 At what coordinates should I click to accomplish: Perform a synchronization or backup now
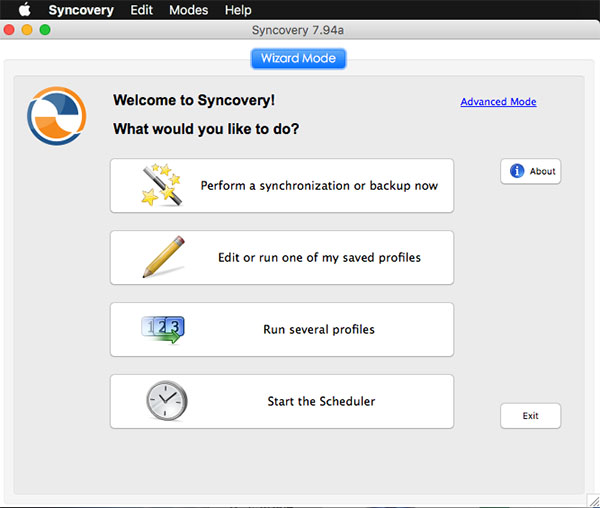coord(282,186)
